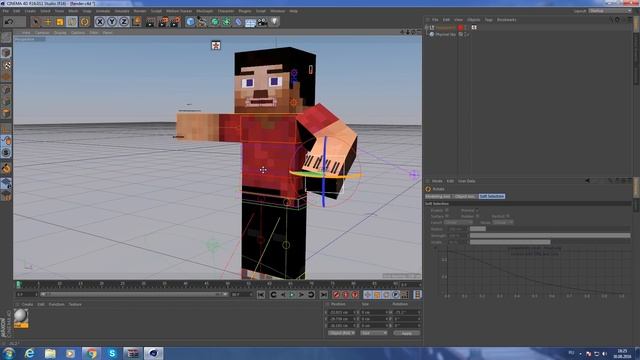The width and height of the screenshot is (640, 360).
Task: Activate the Scale tool
Action: click(x=60, y=22)
